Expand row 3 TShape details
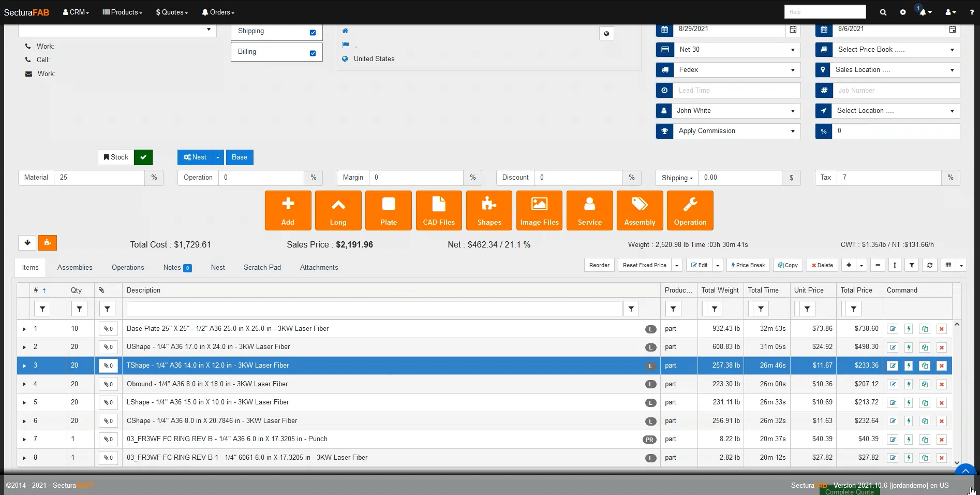Screen dimensions: 980x495 click(24, 366)
